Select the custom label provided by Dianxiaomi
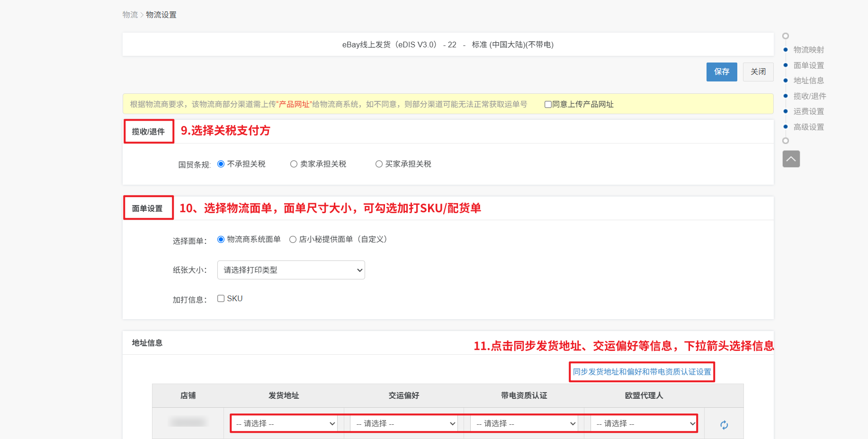Image resolution: width=868 pixels, height=439 pixels. tap(293, 240)
